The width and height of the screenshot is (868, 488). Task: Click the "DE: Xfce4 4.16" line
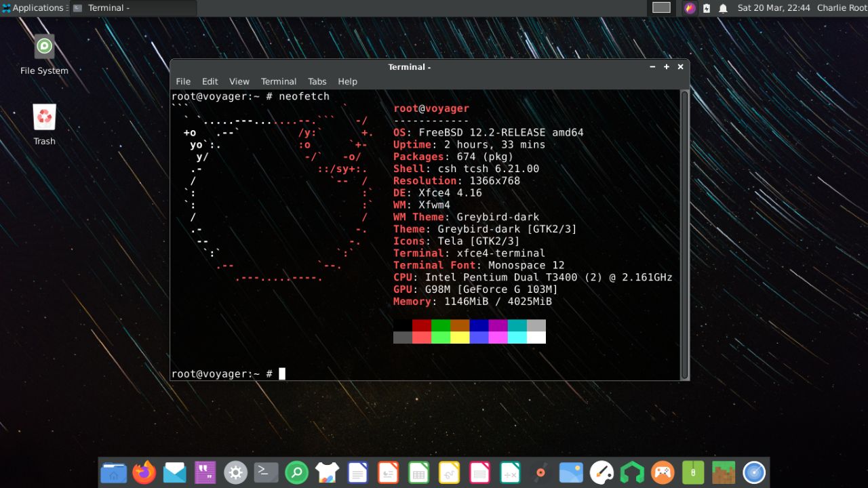coord(437,193)
